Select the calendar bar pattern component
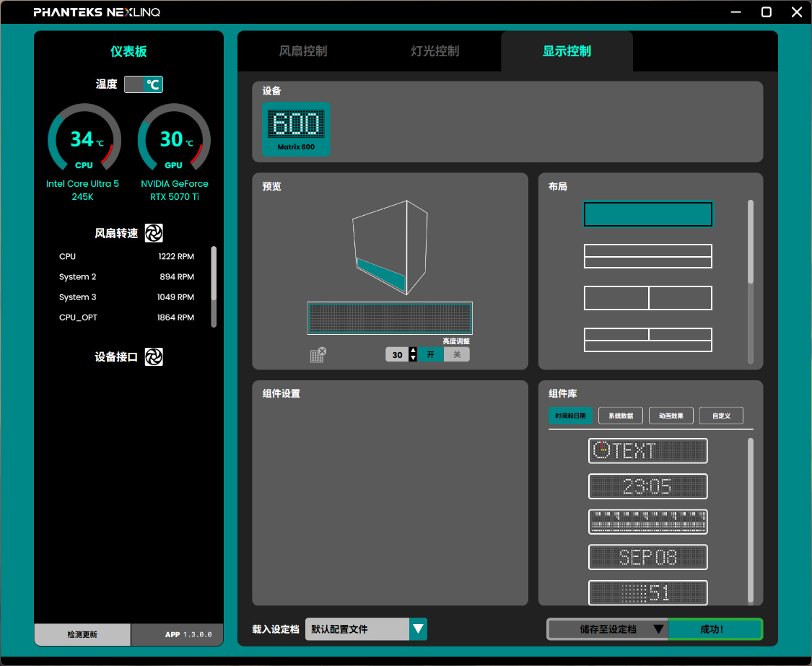Image resolution: width=812 pixels, height=666 pixels. point(648,522)
